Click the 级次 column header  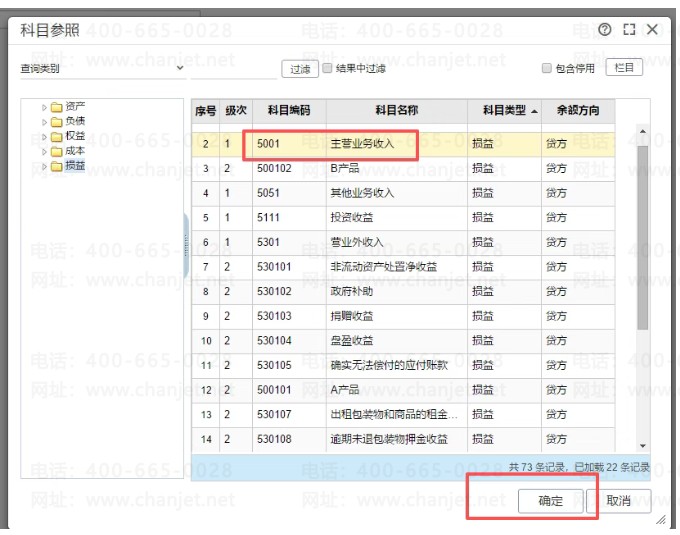coord(236,111)
